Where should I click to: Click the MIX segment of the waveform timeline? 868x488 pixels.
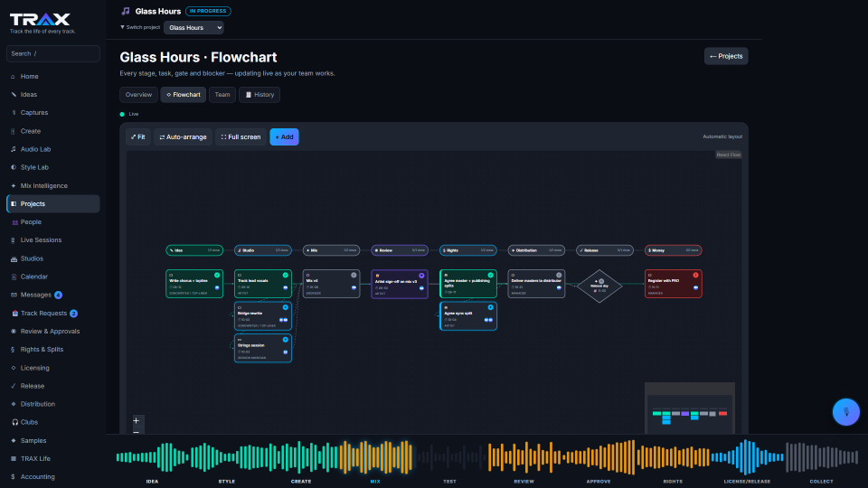click(x=375, y=458)
